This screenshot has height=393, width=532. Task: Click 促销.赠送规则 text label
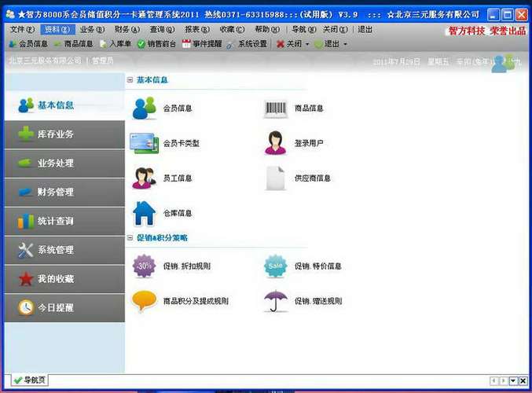click(318, 301)
